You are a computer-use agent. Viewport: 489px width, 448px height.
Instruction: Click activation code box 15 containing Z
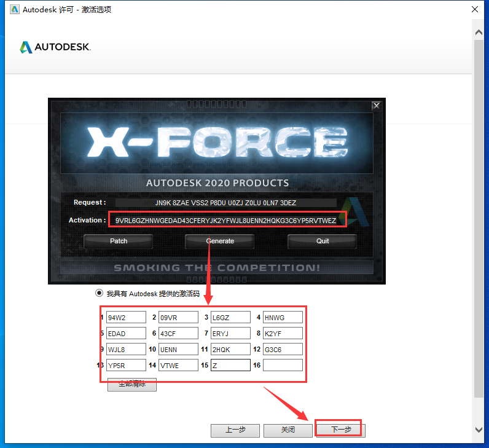coord(230,365)
